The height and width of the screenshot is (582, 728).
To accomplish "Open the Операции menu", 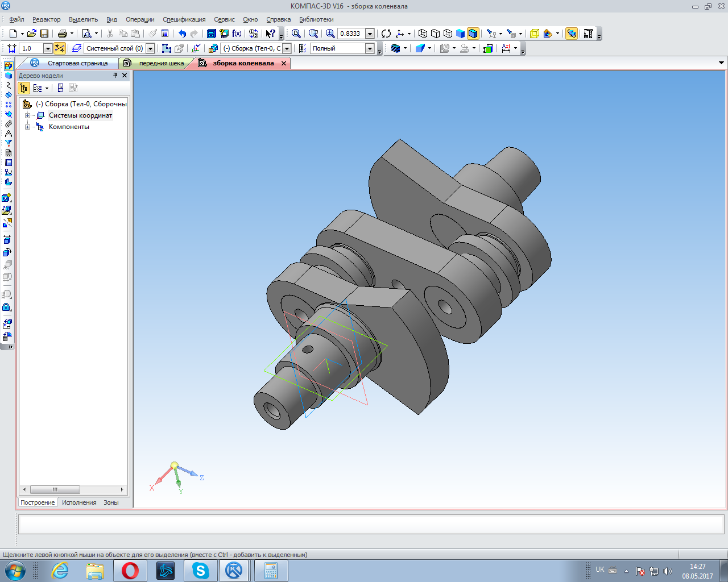I will pos(140,19).
